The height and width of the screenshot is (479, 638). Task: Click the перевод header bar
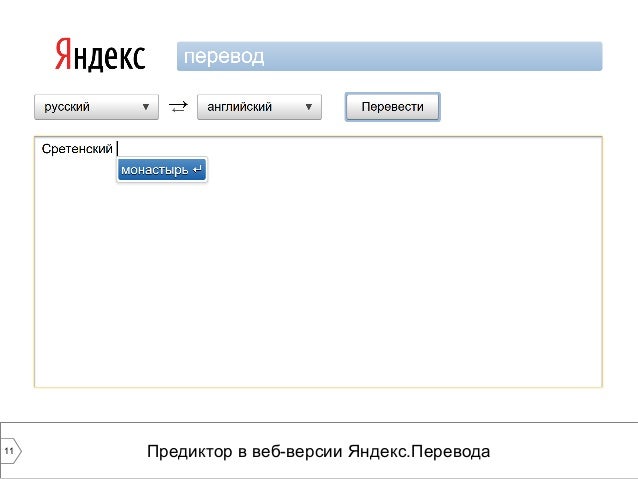click(x=389, y=56)
